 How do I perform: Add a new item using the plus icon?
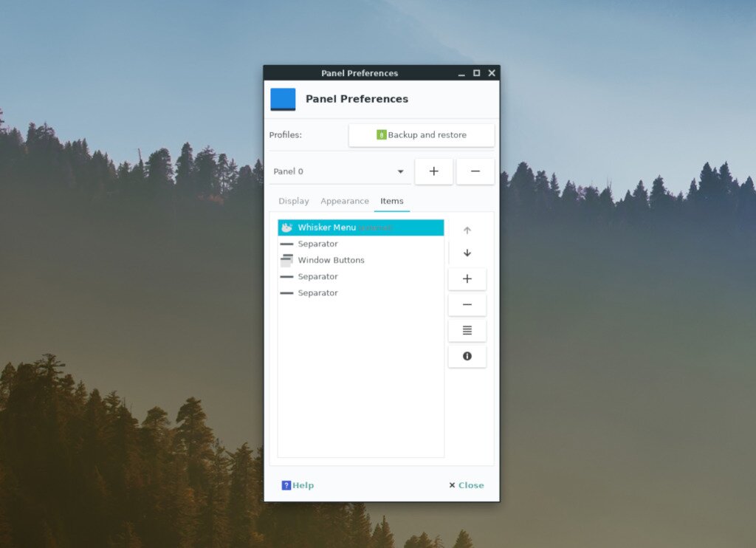[467, 278]
